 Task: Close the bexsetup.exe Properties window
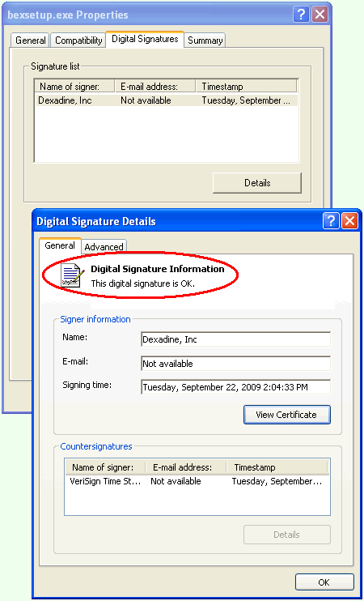coord(320,15)
